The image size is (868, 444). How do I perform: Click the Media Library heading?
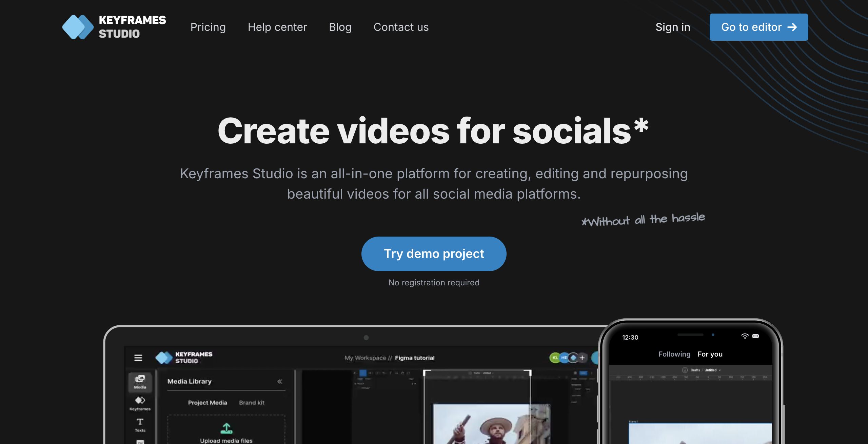pyautogui.click(x=189, y=381)
